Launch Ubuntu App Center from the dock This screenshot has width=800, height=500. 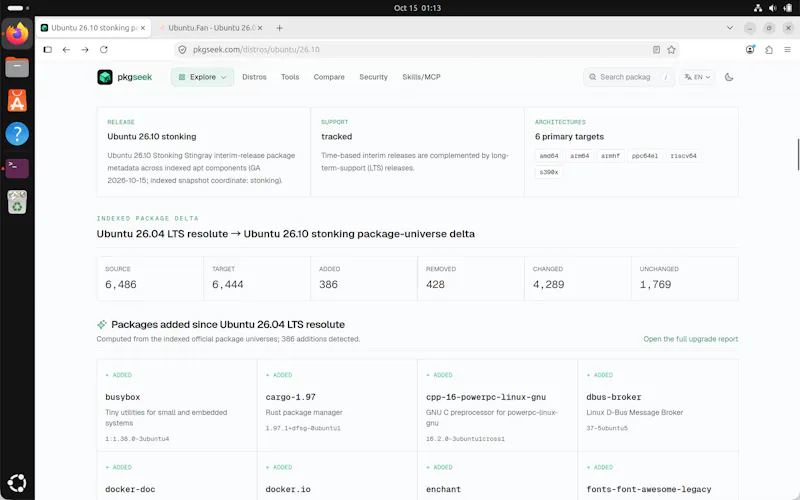click(17, 101)
